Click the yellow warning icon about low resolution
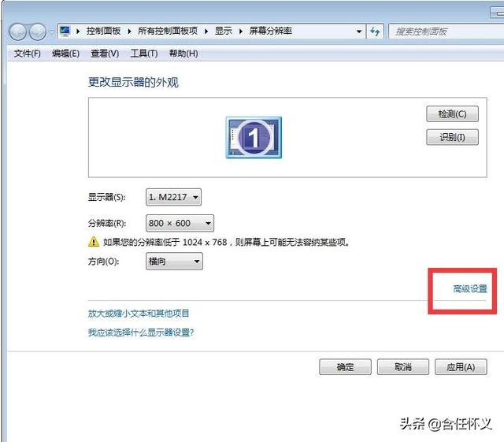Screen dimensions: 504x442 pos(94,242)
